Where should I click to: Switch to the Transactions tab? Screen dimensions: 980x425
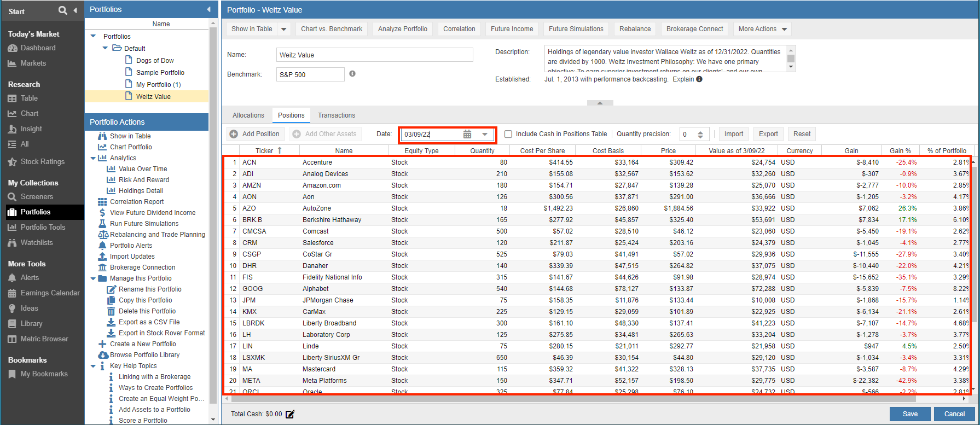337,115
